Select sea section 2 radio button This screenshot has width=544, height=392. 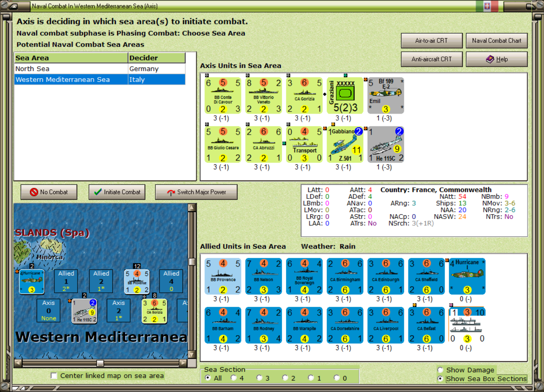[x=285, y=378]
